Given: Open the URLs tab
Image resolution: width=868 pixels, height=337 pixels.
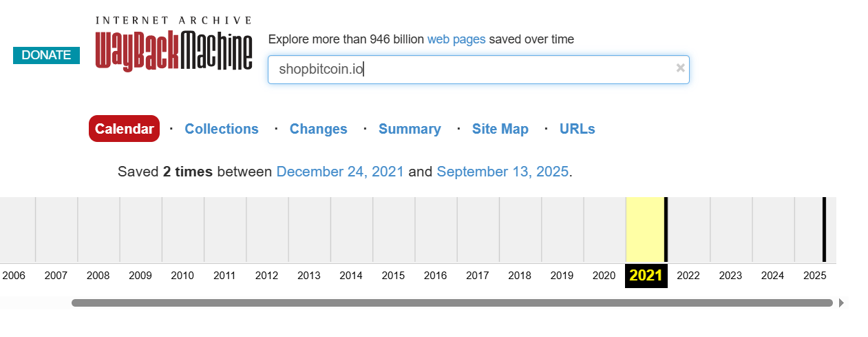Looking at the screenshot, I should click(577, 129).
